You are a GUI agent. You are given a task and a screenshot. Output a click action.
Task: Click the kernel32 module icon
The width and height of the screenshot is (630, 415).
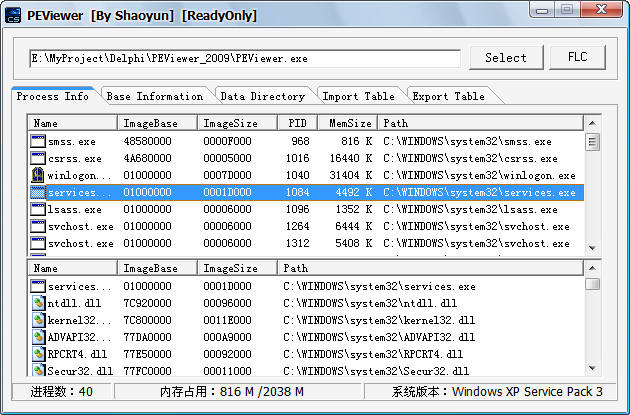pos(38,320)
